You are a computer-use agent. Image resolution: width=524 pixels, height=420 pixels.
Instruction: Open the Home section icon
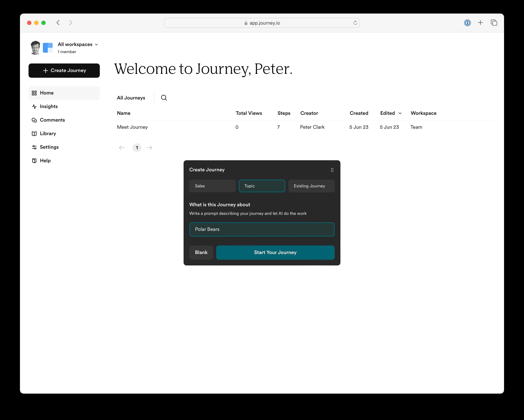click(x=34, y=93)
